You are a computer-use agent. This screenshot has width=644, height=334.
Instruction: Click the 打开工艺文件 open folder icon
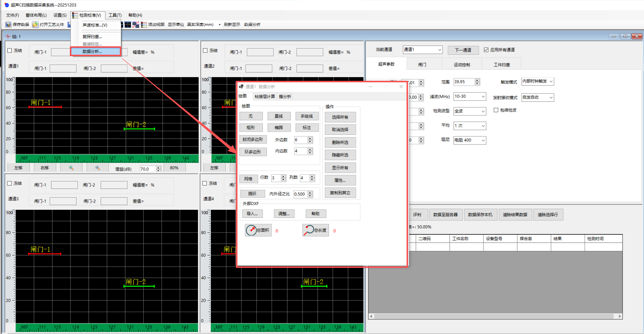coord(35,25)
